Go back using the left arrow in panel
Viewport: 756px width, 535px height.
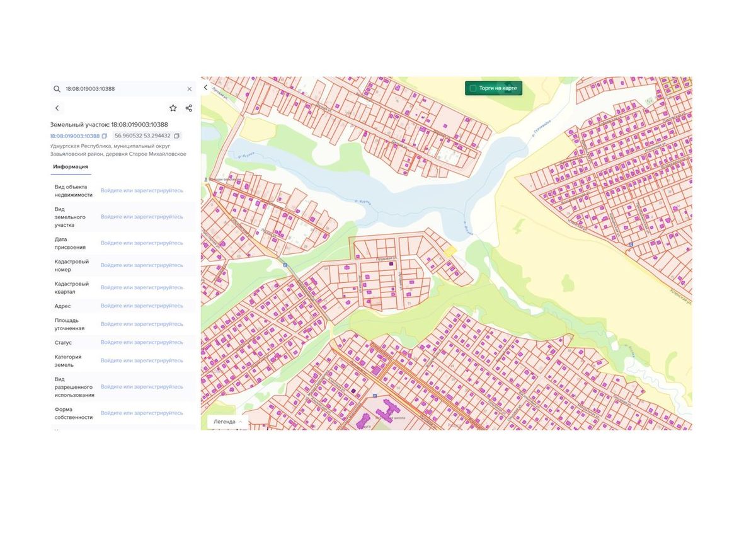[x=57, y=108]
